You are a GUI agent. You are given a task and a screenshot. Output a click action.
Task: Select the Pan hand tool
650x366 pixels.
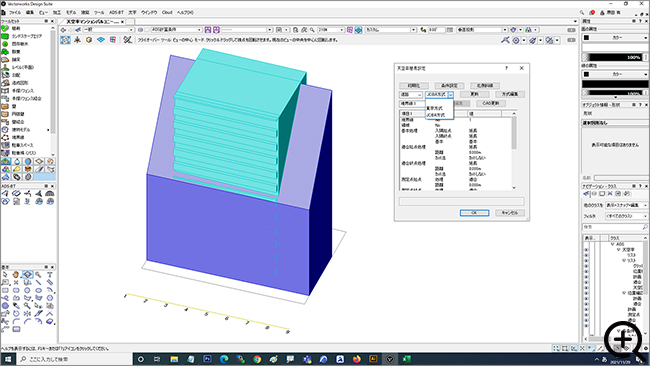pyautogui.click(x=16, y=274)
